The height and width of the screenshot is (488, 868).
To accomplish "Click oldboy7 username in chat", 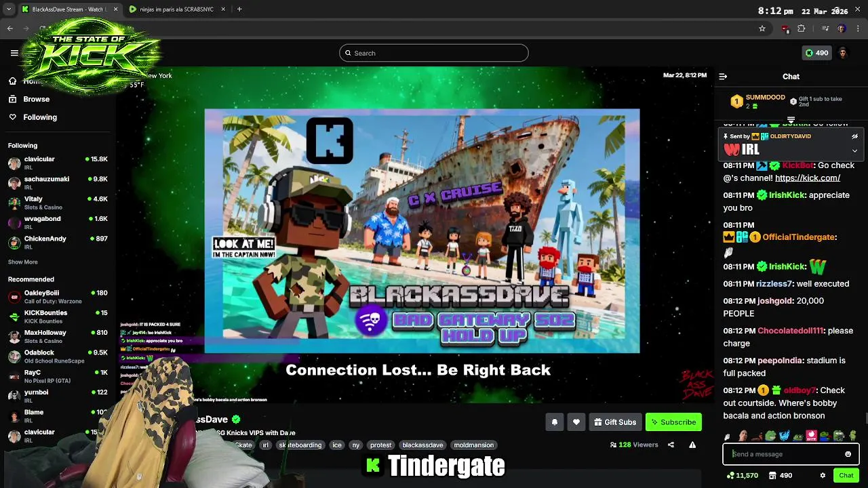I will pyautogui.click(x=800, y=390).
